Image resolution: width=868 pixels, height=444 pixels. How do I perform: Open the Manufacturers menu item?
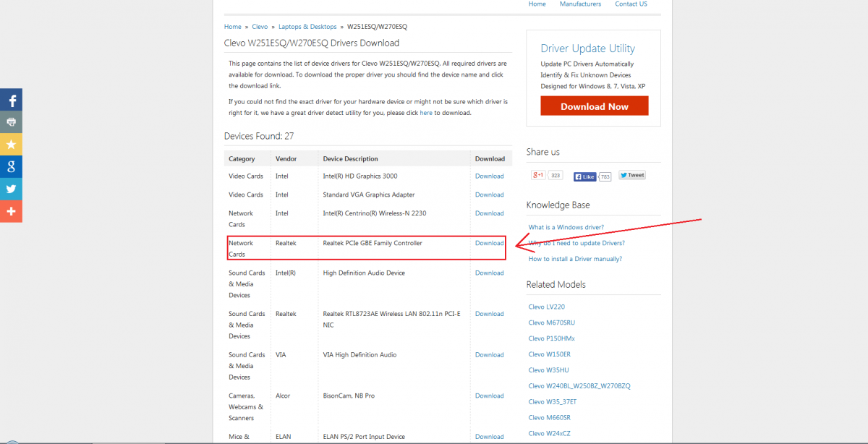pos(580,4)
